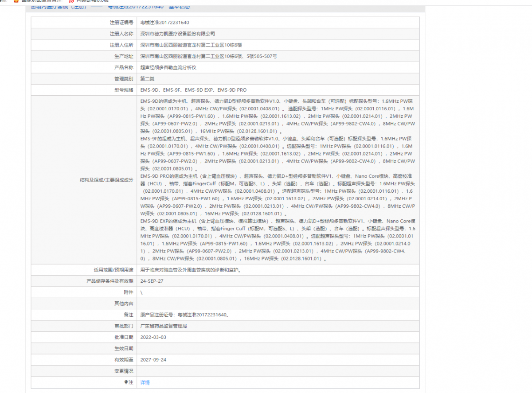Click the approval date 2022-03-03

pyautogui.click(x=153, y=337)
